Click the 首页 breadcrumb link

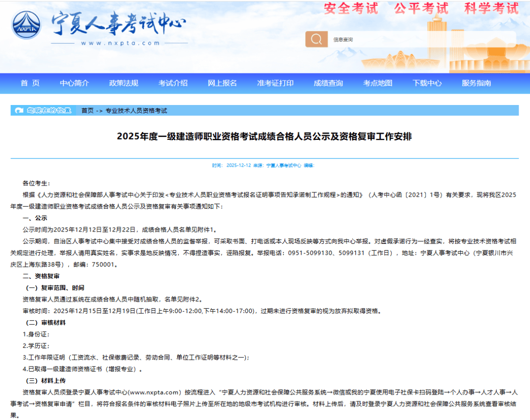tap(87, 110)
